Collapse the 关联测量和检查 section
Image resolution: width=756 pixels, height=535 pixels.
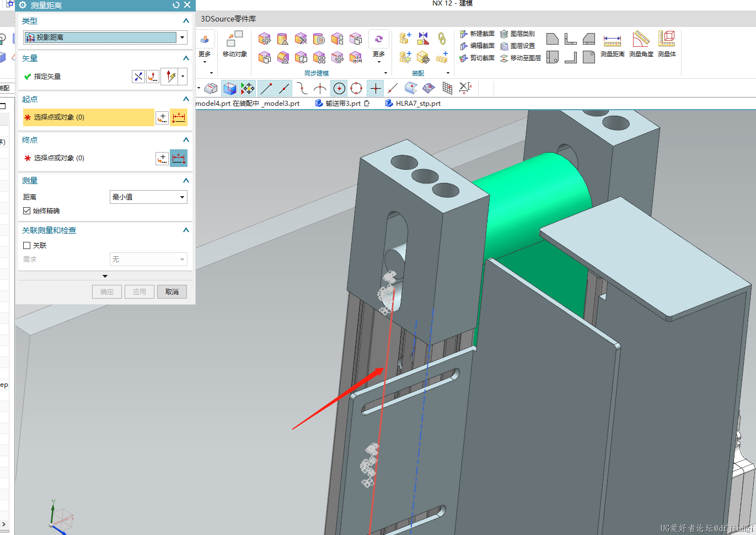point(186,230)
